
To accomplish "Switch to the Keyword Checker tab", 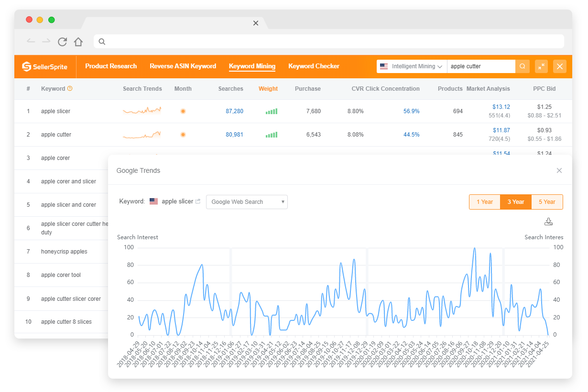I will point(314,66).
